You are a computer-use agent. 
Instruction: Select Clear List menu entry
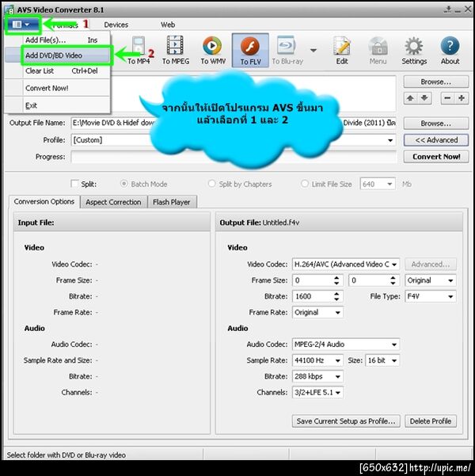58,71
